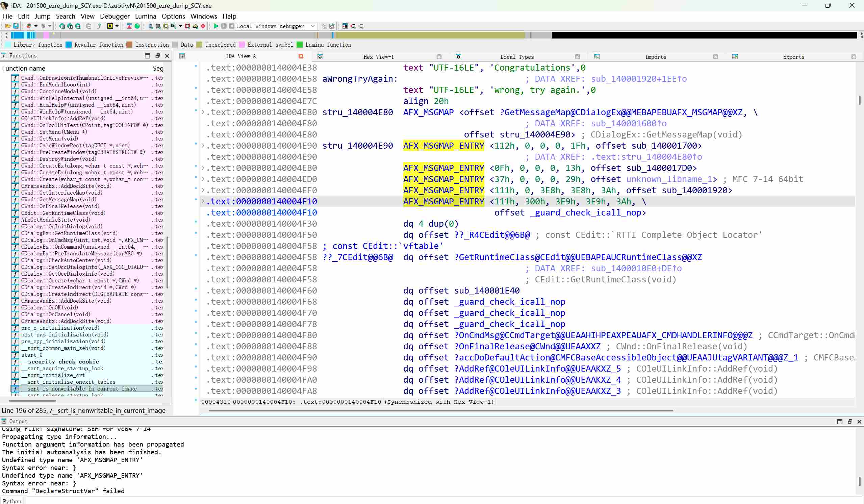Screen dimensions: 864x504
Task: Expand the collapsed struct at stru_140004E80
Action: (x=203, y=112)
